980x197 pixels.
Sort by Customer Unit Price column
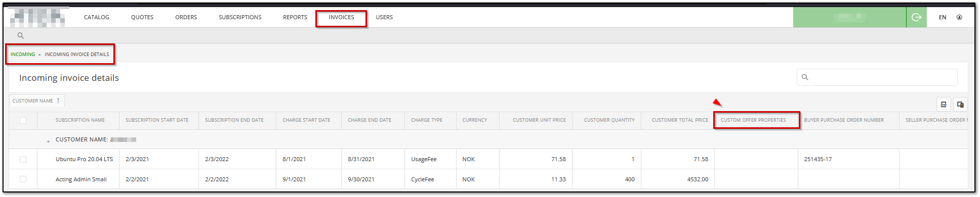point(539,120)
